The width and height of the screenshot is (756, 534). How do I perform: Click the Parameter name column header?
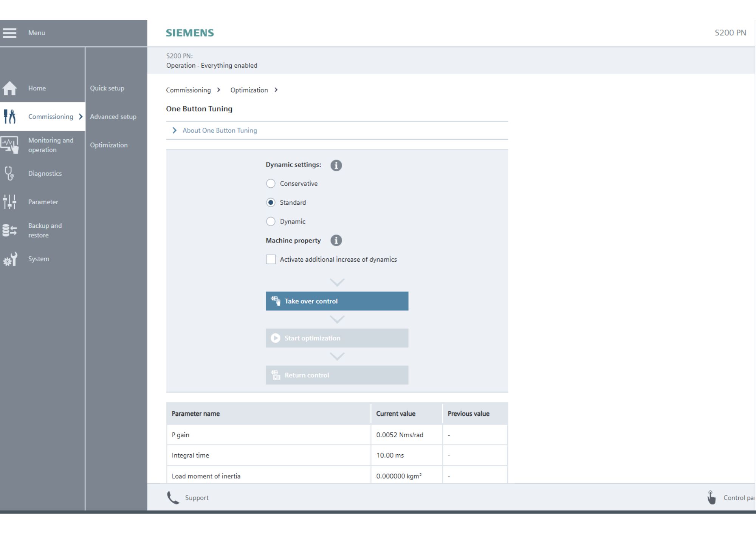(x=268, y=414)
